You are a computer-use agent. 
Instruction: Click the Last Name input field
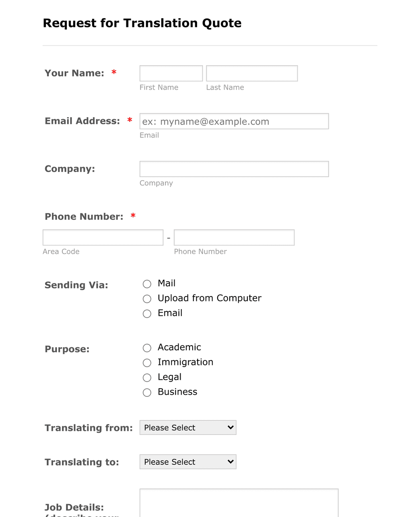pos(251,73)
